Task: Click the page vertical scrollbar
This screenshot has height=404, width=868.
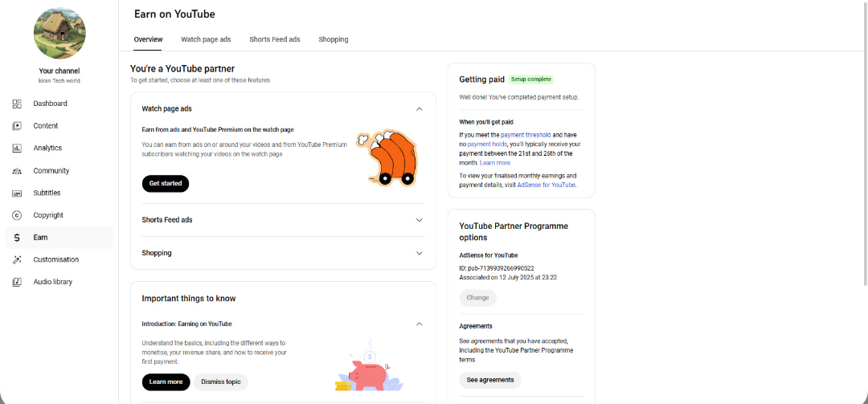Action: [864, 144]
